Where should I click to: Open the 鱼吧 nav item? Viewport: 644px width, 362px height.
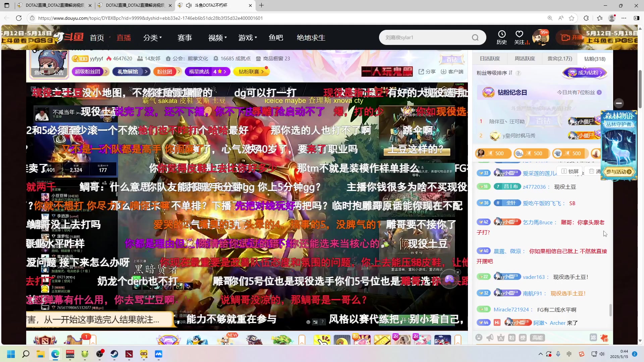276,38
